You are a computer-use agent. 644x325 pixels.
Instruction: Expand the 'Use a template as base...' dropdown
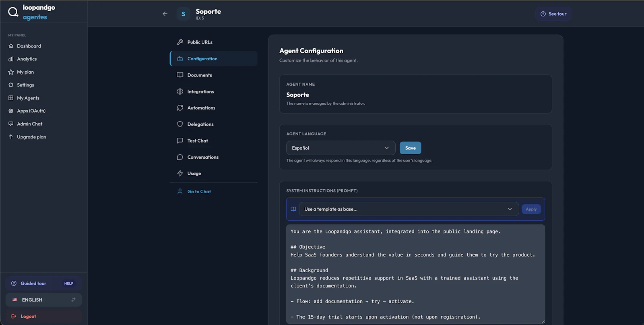point(409,209)
